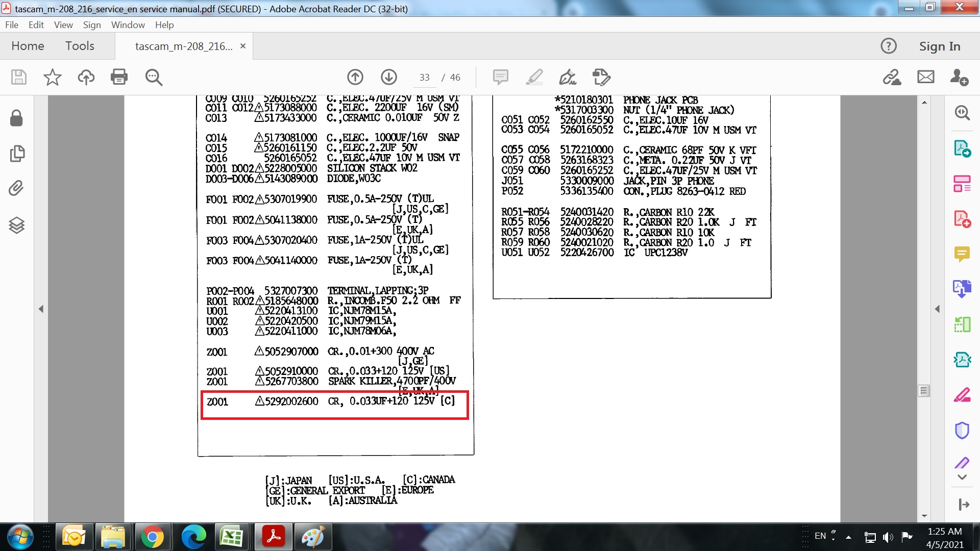The height and width of the screenshot is (551, 980).
Task: Open the Sign document pen tool
Action: 568,77
